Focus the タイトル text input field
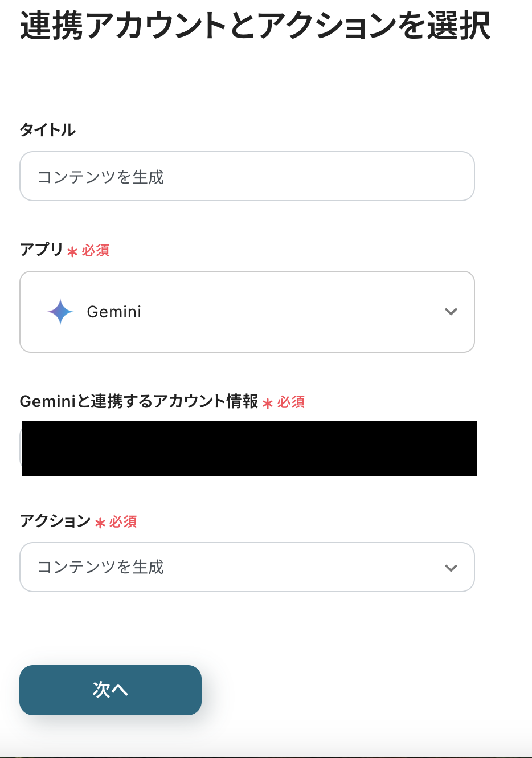This screenshot has height=758, width=532. coord(247,177)
